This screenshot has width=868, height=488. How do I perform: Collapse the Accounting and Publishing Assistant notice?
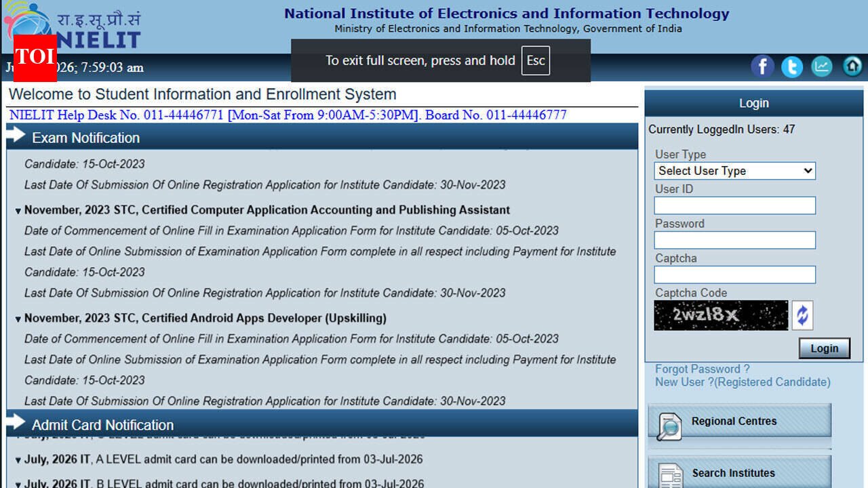pos(18,211)
